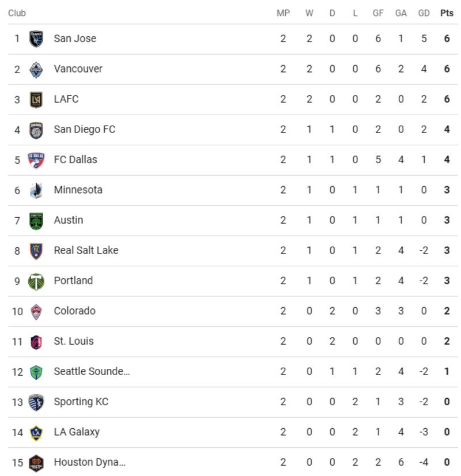The image size is (461, 476).
Task: Open the Sporting KC team link
Action: pos(81,402)
